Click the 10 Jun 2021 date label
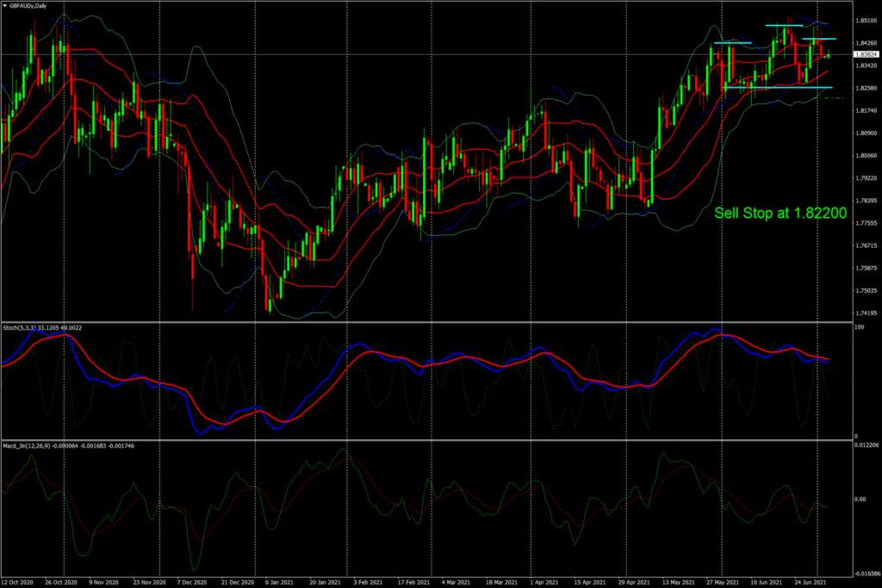Screen dimensions: 882x588 point(767,582)
